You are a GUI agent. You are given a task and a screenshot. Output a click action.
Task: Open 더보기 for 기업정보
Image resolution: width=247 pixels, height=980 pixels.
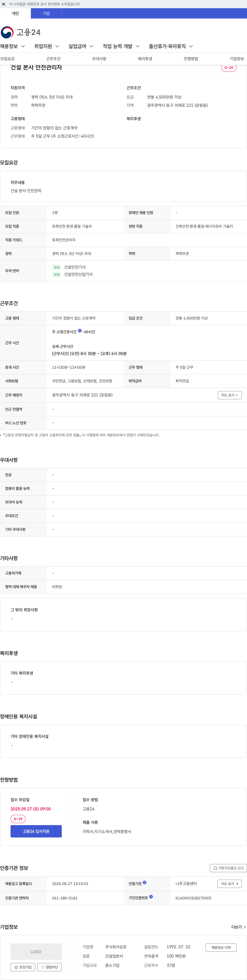pyautogui.click(x=239, y=927)
